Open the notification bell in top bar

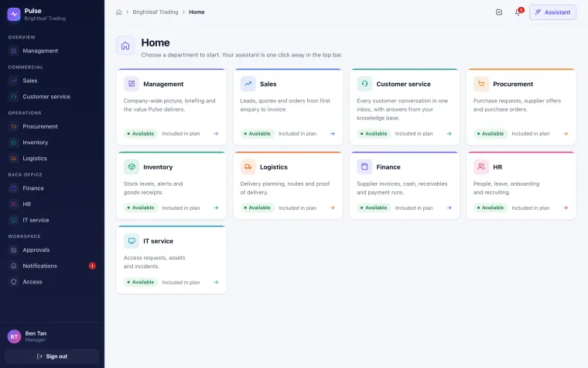tap(518, 12)
